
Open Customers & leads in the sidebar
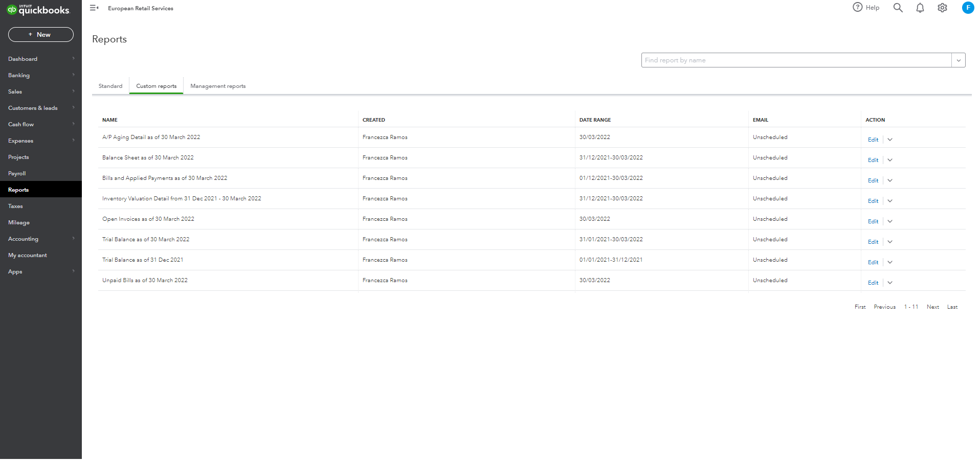[41, 108]
